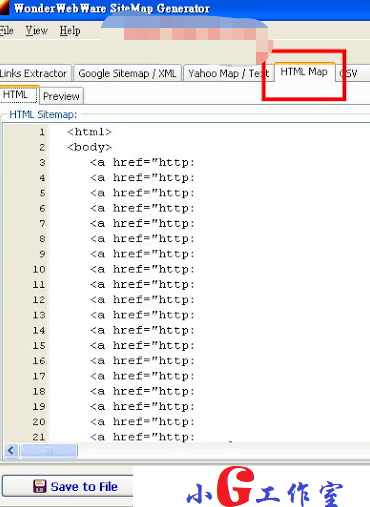This screenshot has height=507, width=370.
Task: Switch to the CSV tab
Action: [x=350, y=73]
